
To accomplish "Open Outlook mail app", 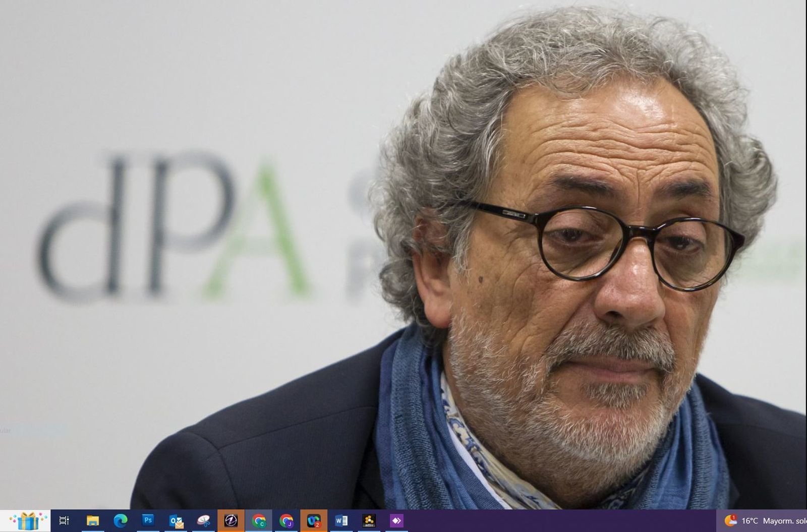I will 176,520.
